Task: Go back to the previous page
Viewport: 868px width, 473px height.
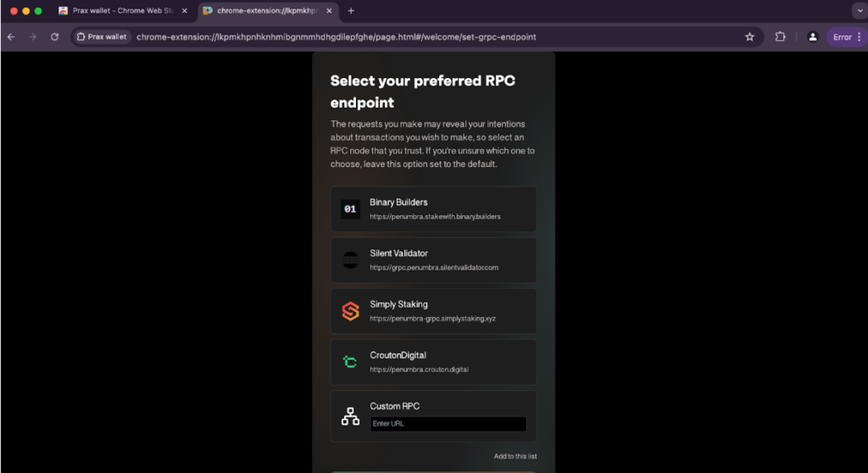Action: (x=11, y=37)
